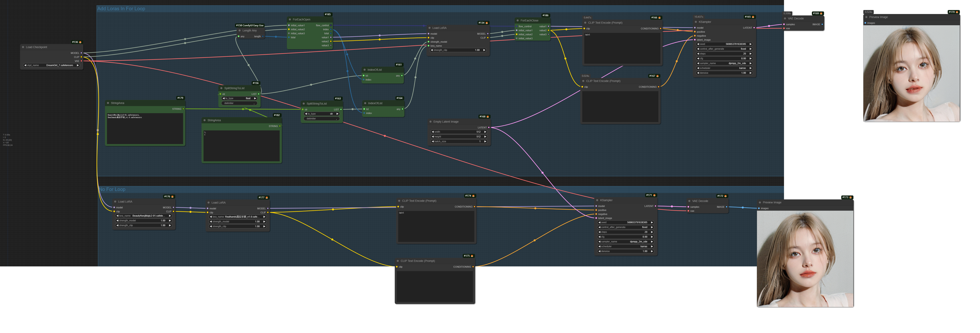Click the fox badge icon on Preview Image #173
Screen dimensions: 980x333
pyautogui.click(x=851, y=198)
